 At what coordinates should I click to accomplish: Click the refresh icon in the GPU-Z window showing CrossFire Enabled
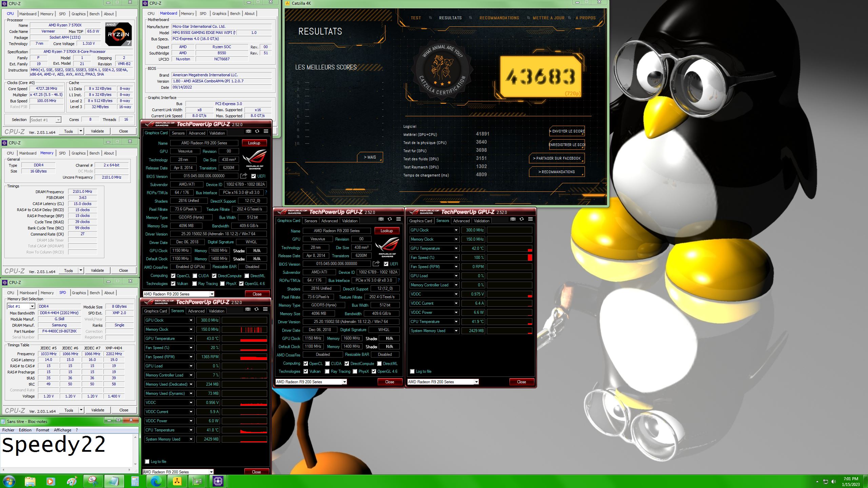coord(257,131)
